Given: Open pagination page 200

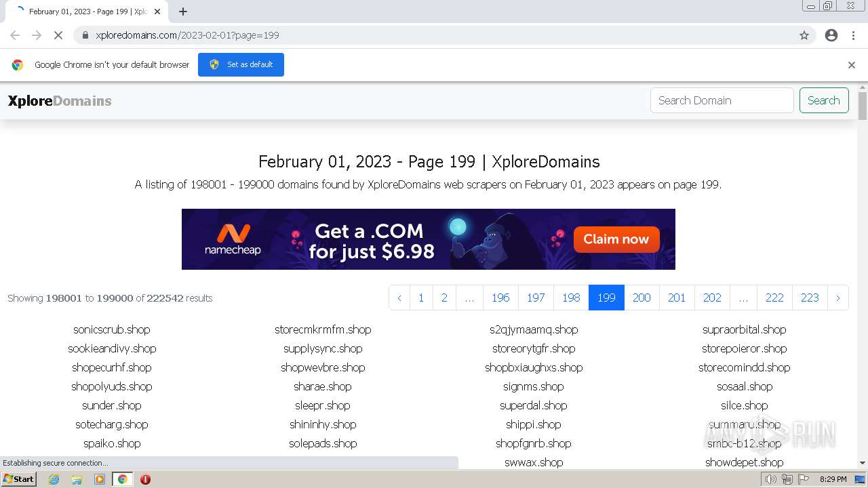Looking at the screenshot, I should [x=642, y=298].
